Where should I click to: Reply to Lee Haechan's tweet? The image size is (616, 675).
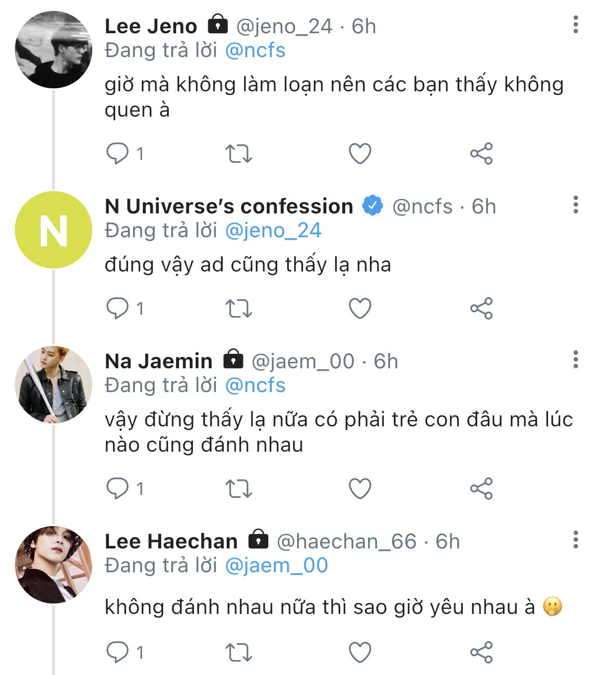(x=118, y=652)
